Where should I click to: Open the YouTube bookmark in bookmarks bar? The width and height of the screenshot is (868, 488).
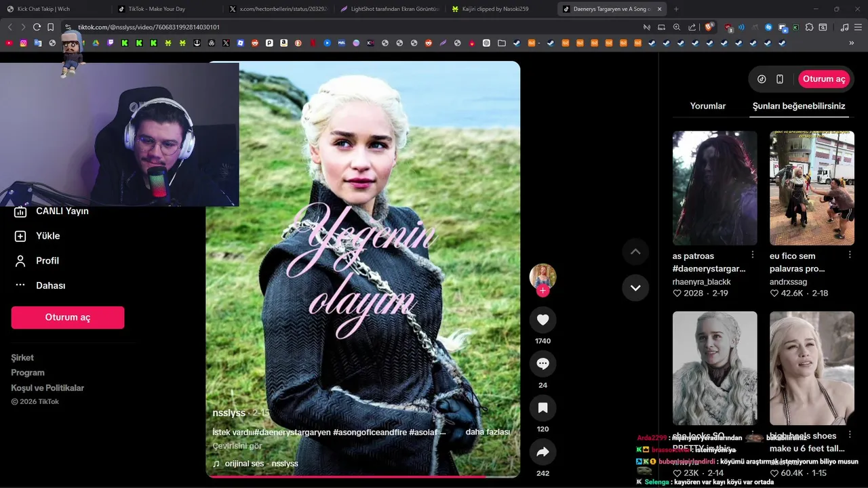[9, 43]
